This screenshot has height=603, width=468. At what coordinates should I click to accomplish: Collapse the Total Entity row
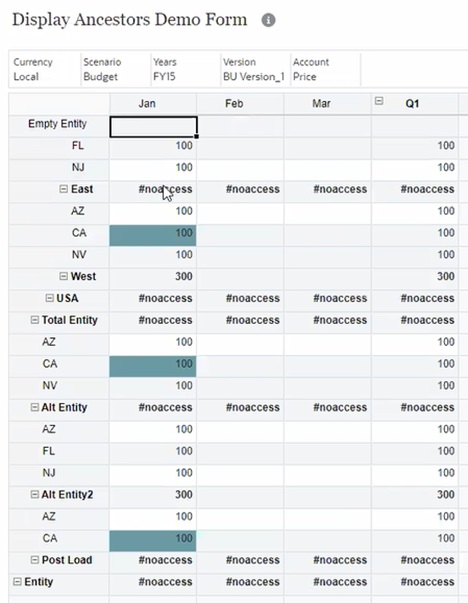click(x=35, y=320)
